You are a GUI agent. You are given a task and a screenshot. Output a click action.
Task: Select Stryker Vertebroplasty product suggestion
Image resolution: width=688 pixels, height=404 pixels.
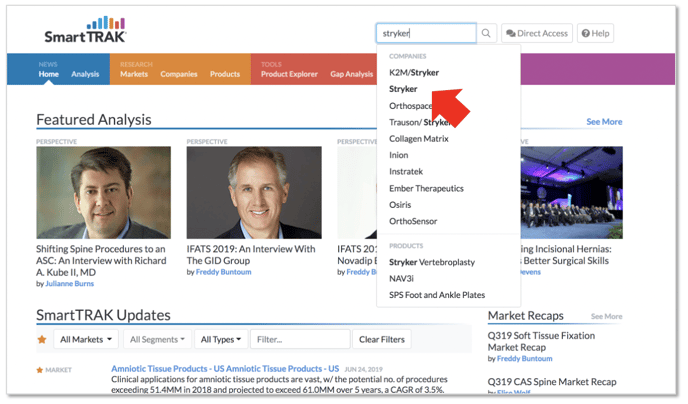(432, 262)
